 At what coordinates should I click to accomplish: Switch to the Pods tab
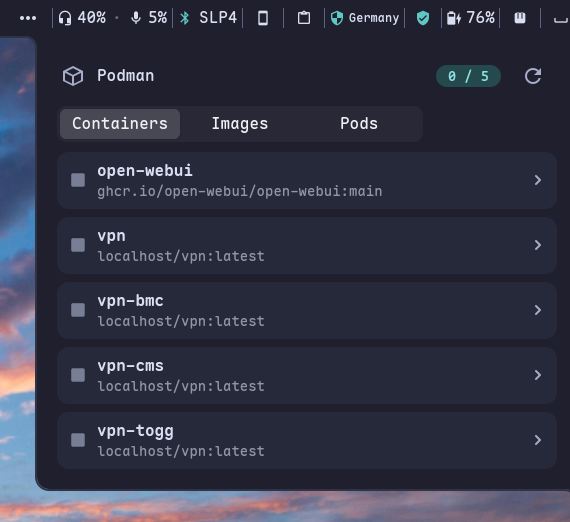[x=359, y=124]
